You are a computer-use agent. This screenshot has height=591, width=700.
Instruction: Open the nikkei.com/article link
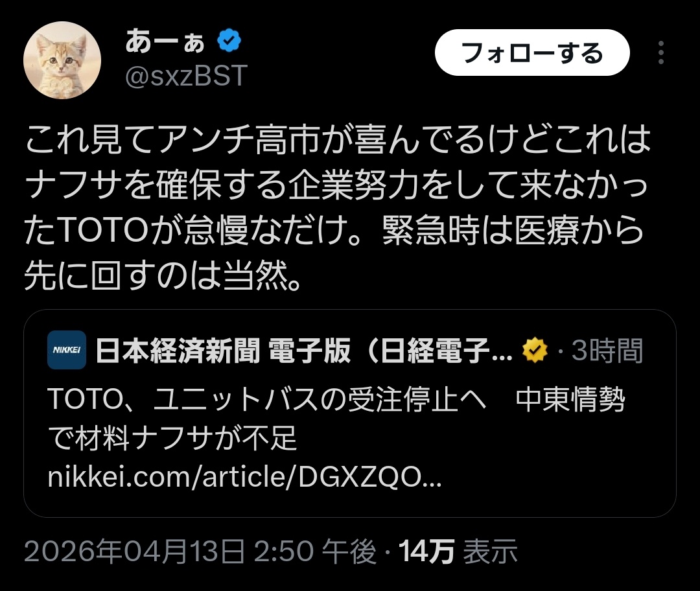tap(244, 477)
